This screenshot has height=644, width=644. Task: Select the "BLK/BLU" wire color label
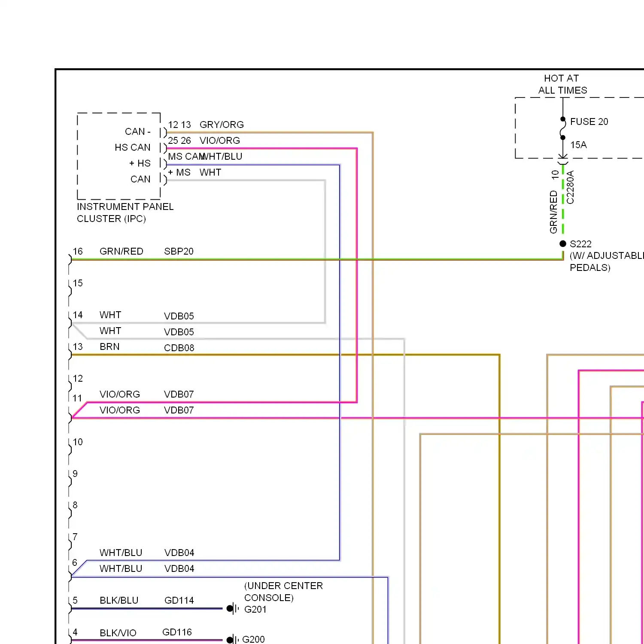coord(119,600)
